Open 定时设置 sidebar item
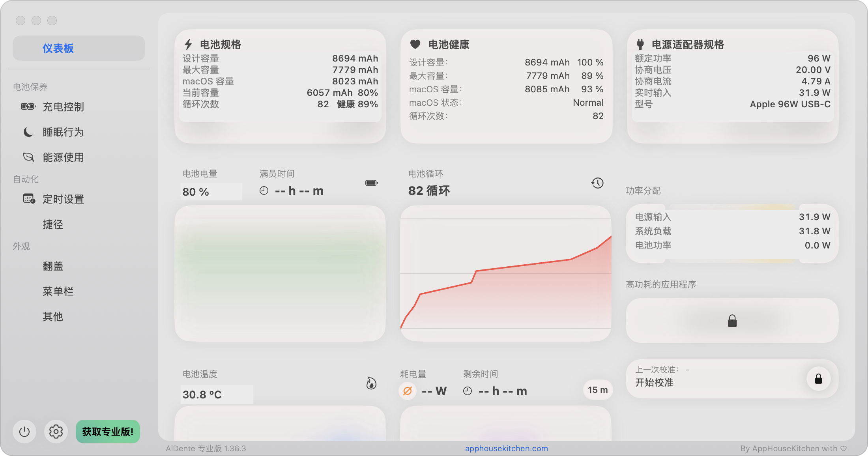Image resolution: width=868 pixels, height=456 pixels. tap(63, 199)
